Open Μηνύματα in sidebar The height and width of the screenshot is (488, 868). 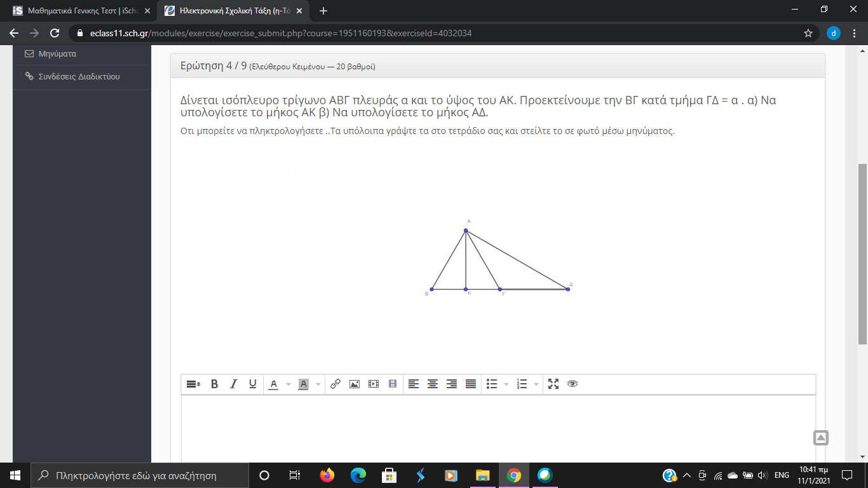point(57,54)
